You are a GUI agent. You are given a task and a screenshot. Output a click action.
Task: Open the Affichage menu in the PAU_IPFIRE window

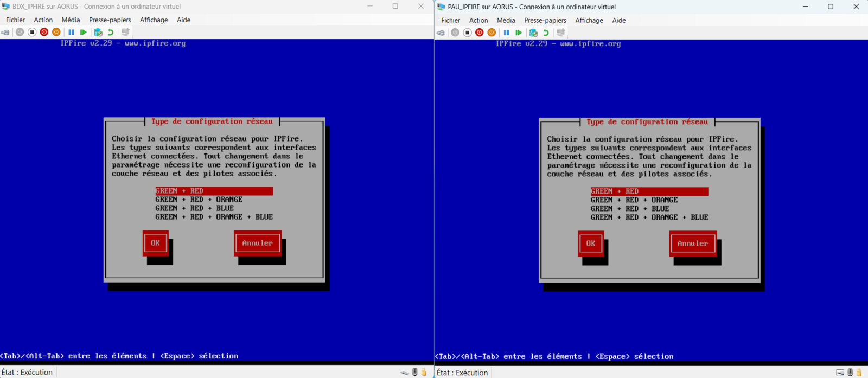(x=589, y=21)
